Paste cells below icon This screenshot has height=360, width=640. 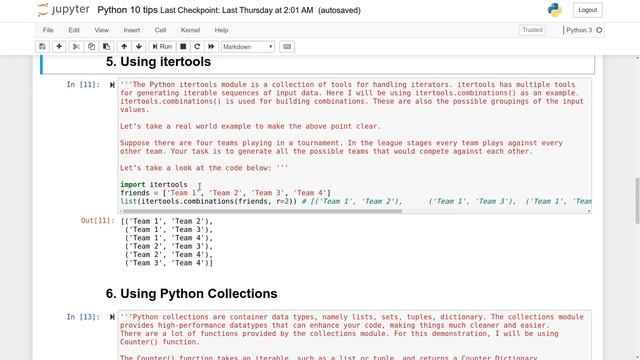click(107, 47)
